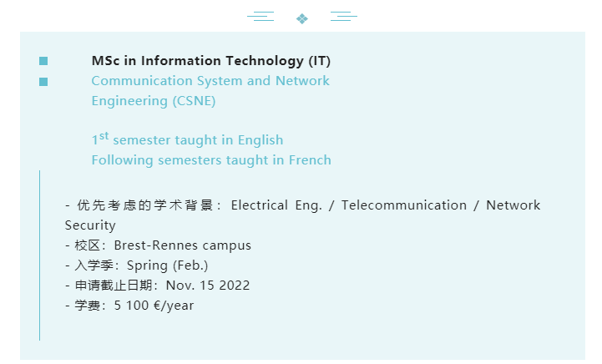Viewport: 602px width, 364px height.
Task: Click the vertical teal line beside the details
Action: (39, 255)
